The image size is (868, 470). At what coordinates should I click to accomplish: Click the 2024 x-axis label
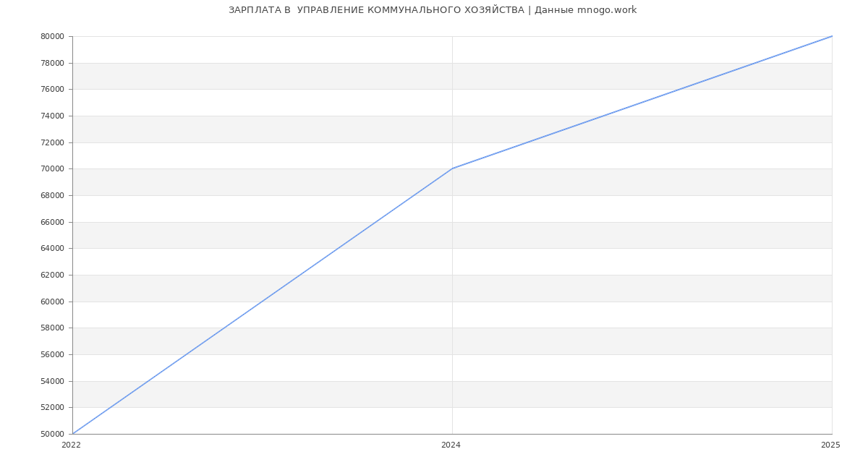coord(451,445)
